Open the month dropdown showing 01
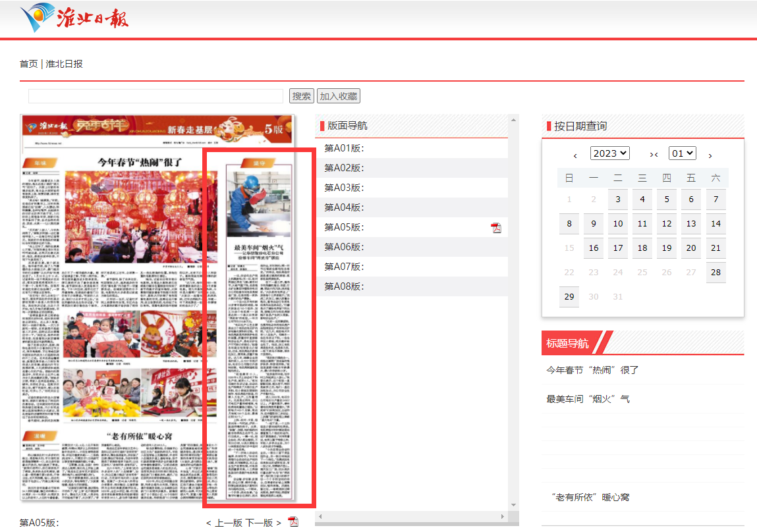757x532 pixels. point(682,153)
